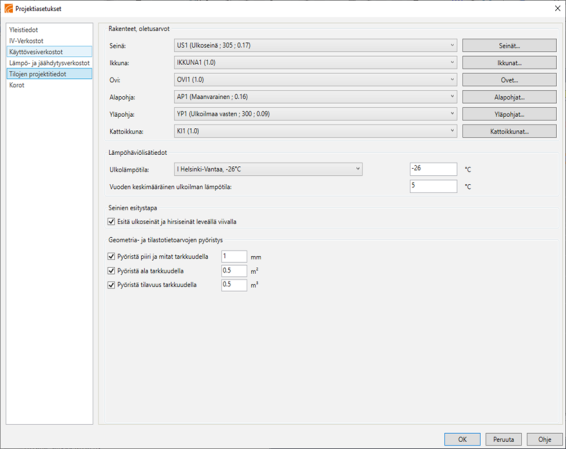The image size is (566, 449).
Task: Click the outdoor temperature field showing -26
Action: (x=434, y=169)
